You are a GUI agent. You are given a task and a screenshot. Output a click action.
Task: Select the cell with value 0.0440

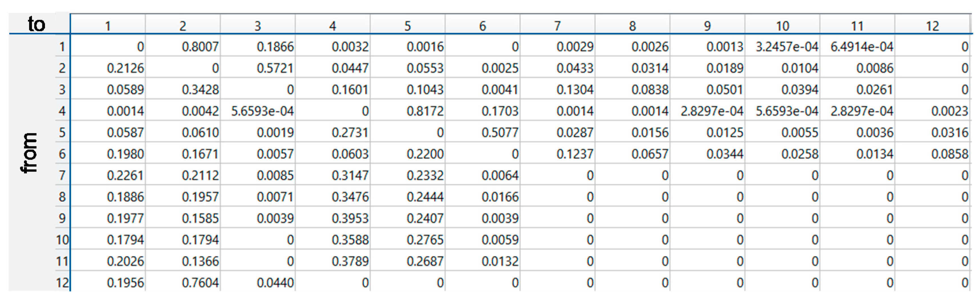coord(275,283)
